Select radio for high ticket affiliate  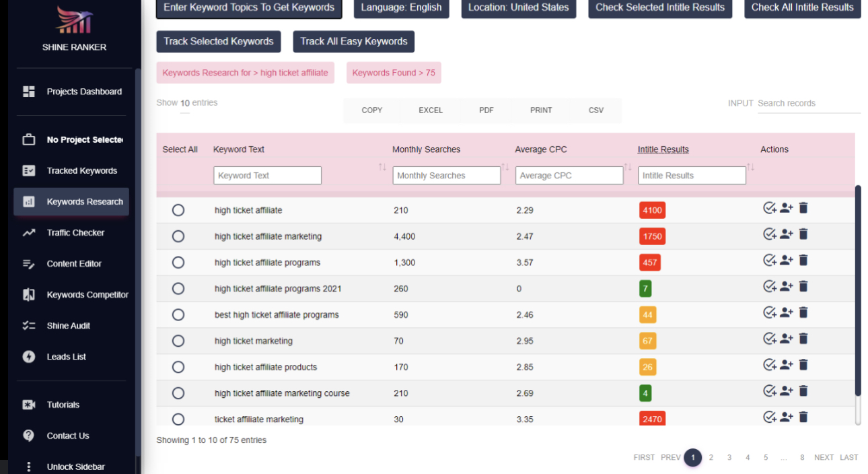click(x=178, y=210)
